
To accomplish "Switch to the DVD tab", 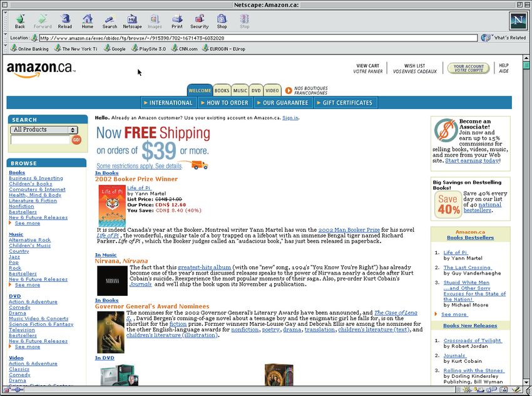I will 256,90.
